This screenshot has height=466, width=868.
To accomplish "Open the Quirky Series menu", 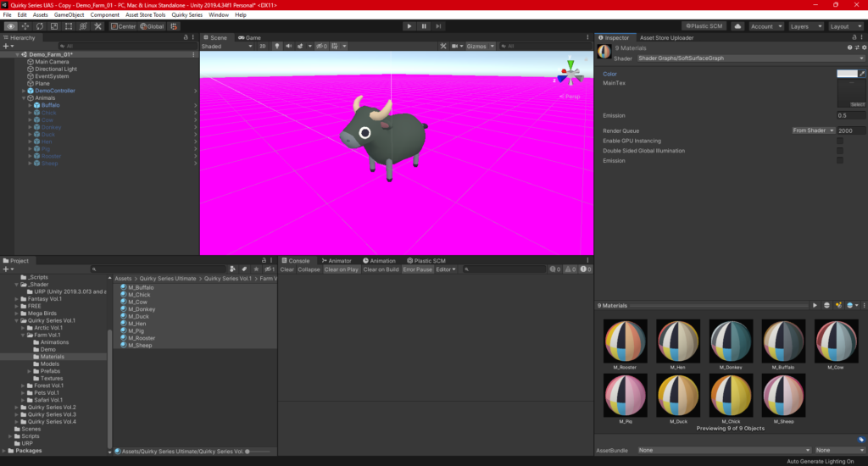I will (x=186, y=15).
